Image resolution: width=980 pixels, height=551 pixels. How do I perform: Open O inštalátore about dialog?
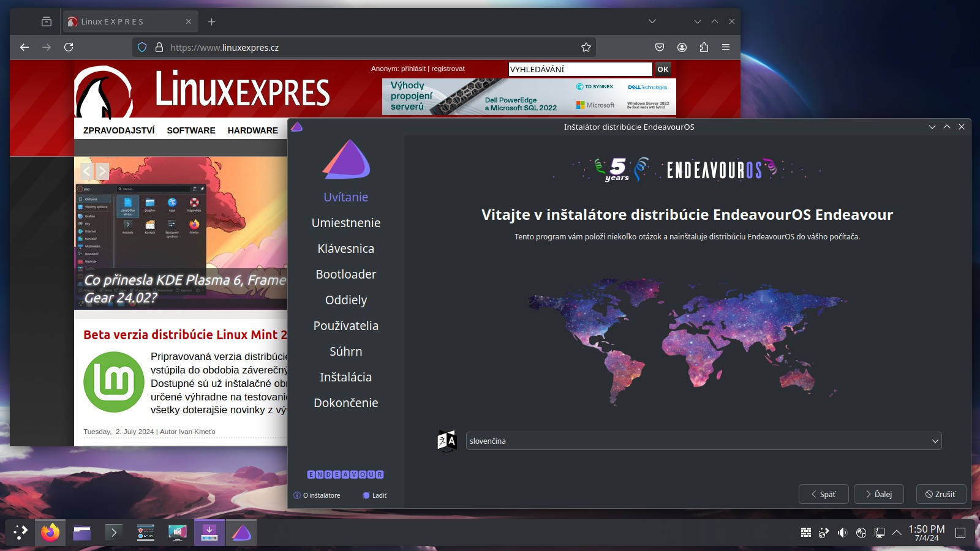[317, 495]
